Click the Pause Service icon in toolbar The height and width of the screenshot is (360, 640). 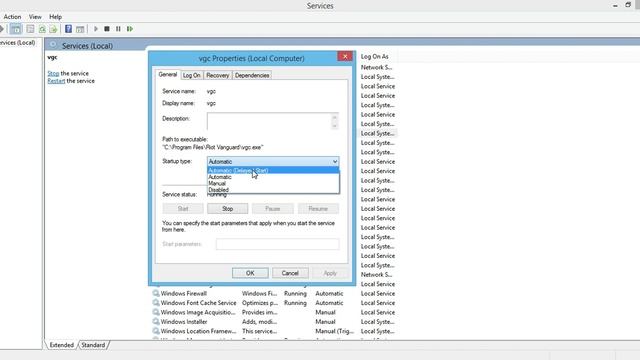click(118, 29)
